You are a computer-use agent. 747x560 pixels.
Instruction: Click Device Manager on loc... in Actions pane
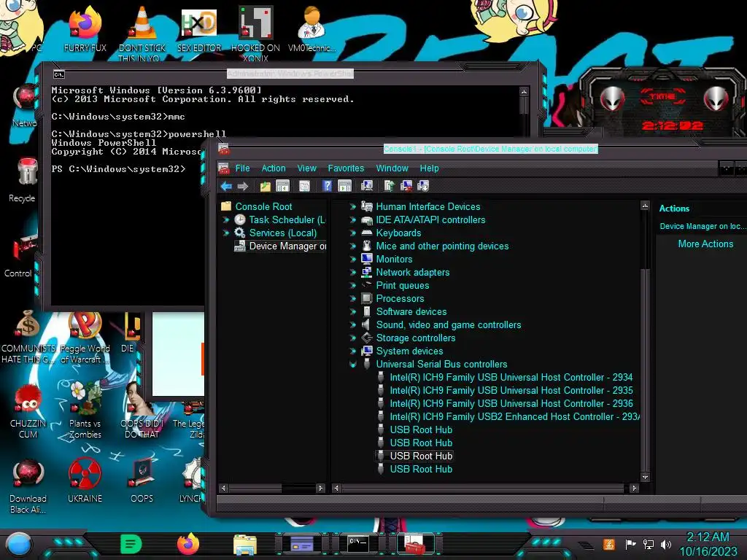point(703,226)
